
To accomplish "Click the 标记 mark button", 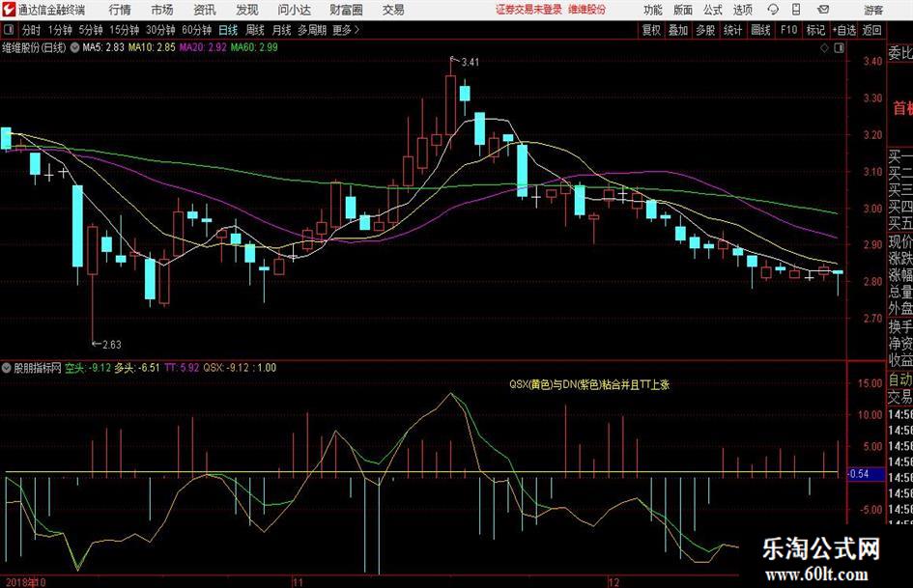I will pyautogui.click(x=815, y=30).
